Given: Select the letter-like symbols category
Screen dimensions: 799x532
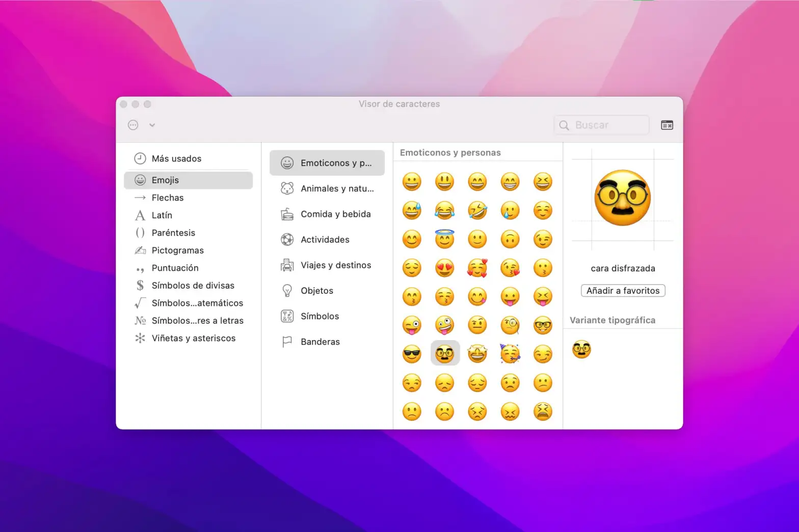Looking at the screenshot, I should click(x=188, y=321).
